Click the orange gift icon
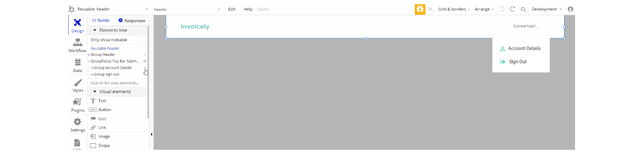Screen dimensions: 644x154 (420, 9)
